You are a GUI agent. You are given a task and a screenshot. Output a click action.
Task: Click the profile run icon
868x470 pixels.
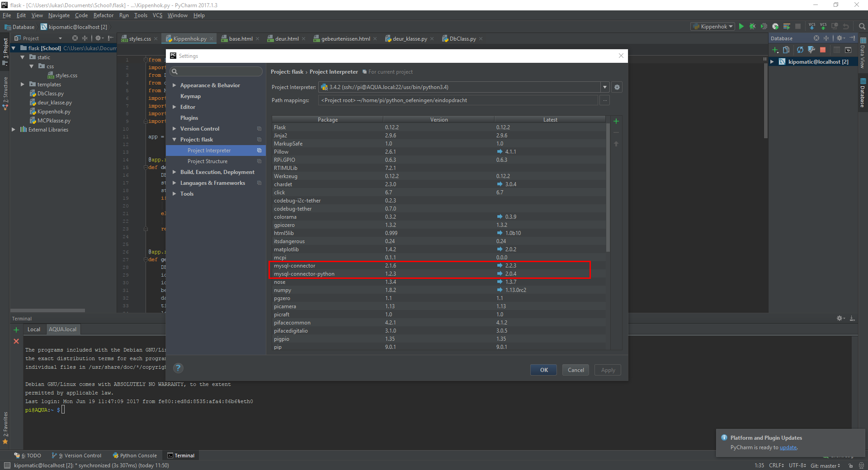pos(775,27)
